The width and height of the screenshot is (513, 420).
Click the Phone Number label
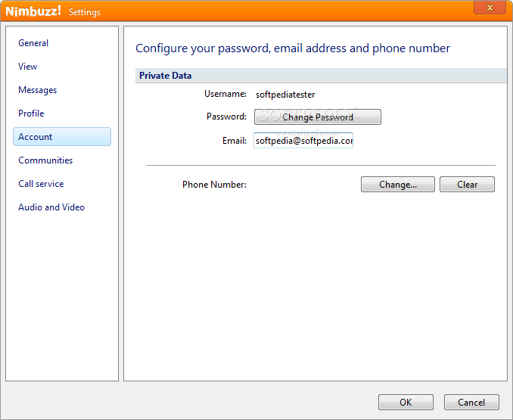[x=214, y=185]
